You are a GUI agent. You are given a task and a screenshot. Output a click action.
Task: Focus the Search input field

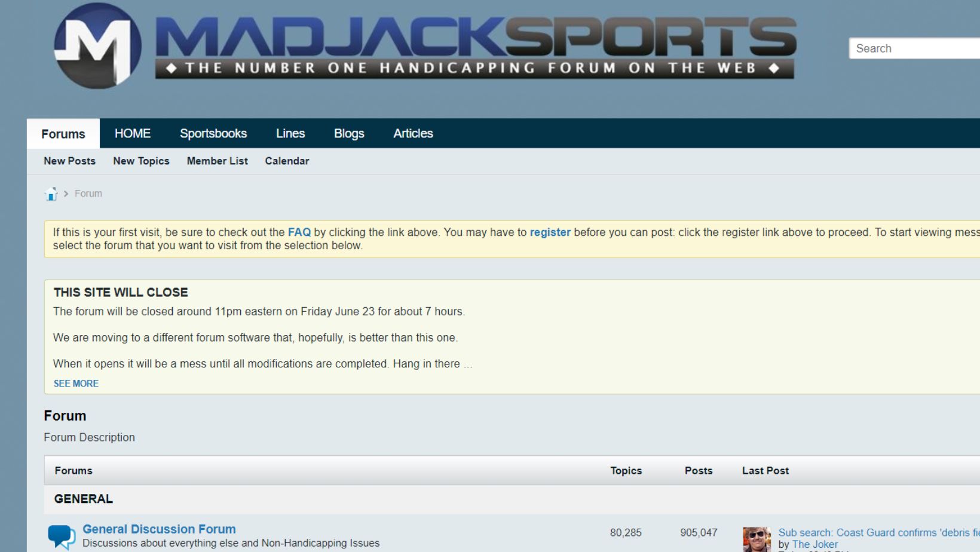coord(914,48)
